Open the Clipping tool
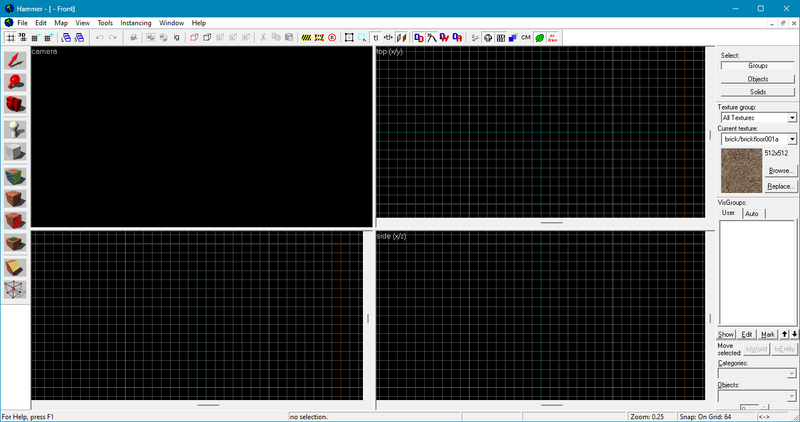This screenshot has height=422, width=800. pos(15,267)
